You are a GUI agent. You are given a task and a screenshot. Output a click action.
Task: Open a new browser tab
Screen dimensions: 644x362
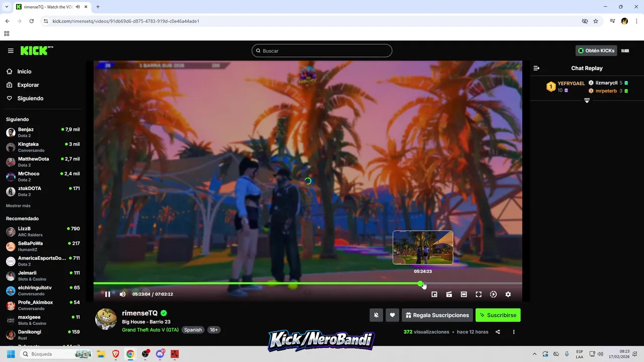(98, 7)
